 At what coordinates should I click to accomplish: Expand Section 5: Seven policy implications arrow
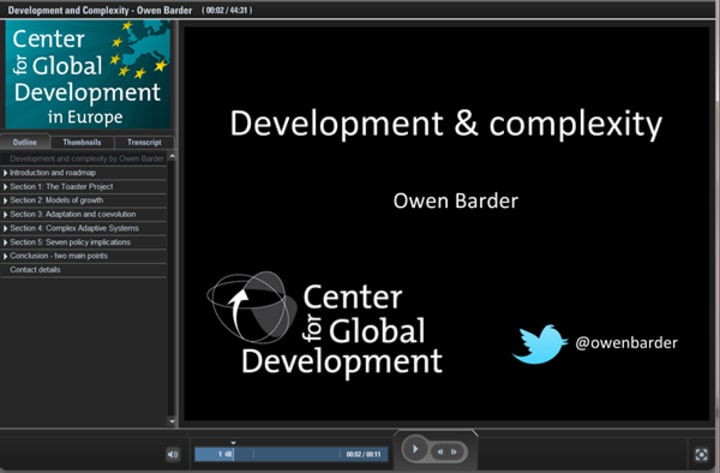click(5, 242)
